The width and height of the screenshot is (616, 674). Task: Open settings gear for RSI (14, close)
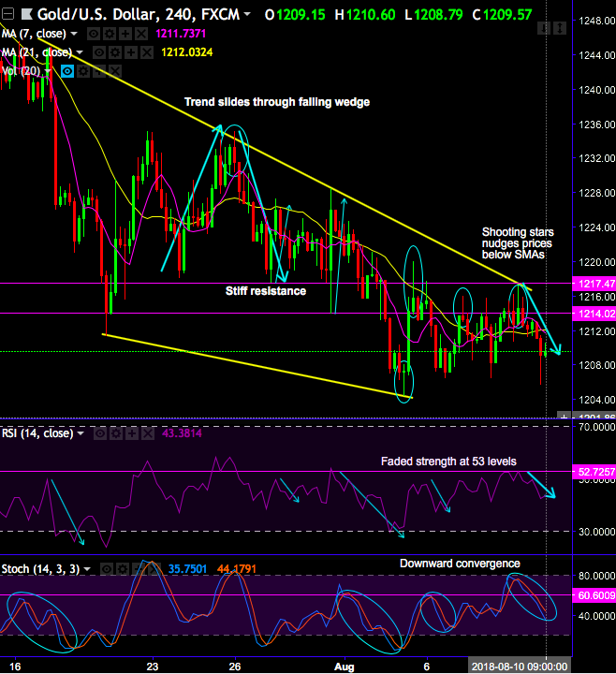(x=116, y=433)
